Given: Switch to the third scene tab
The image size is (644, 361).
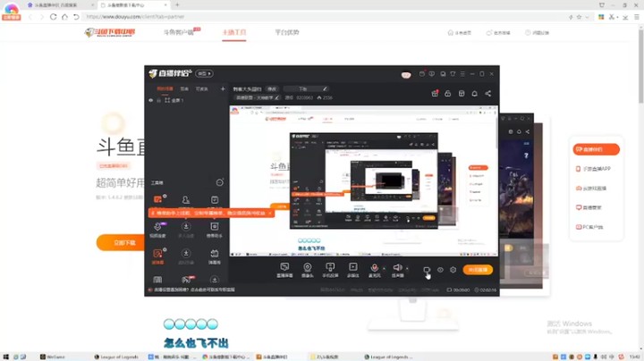Looking at the screenshot, I should click(x=201, y=88).
